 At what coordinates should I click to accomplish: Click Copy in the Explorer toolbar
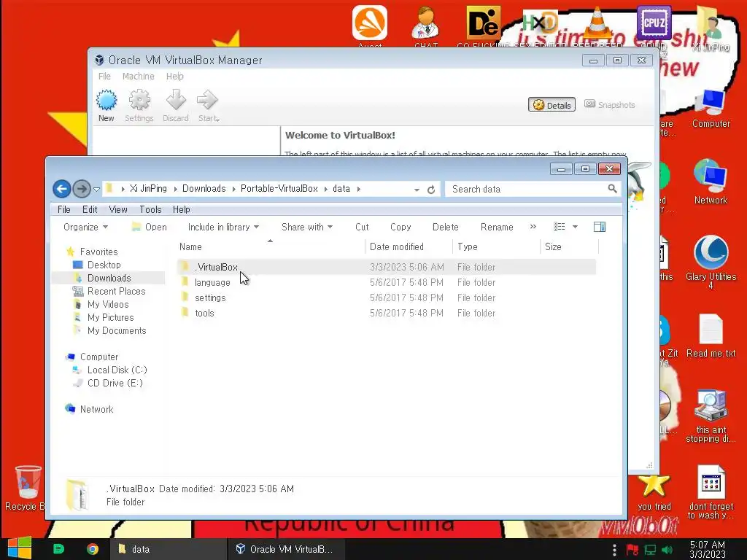pyautogui.click(x=400, y=227)
